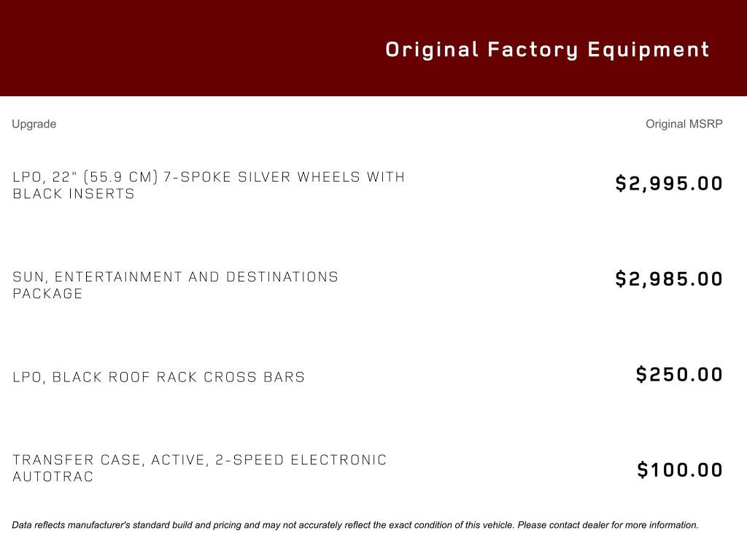
Task: Click the Original Factory Equipment title
Action: (547, 50)
